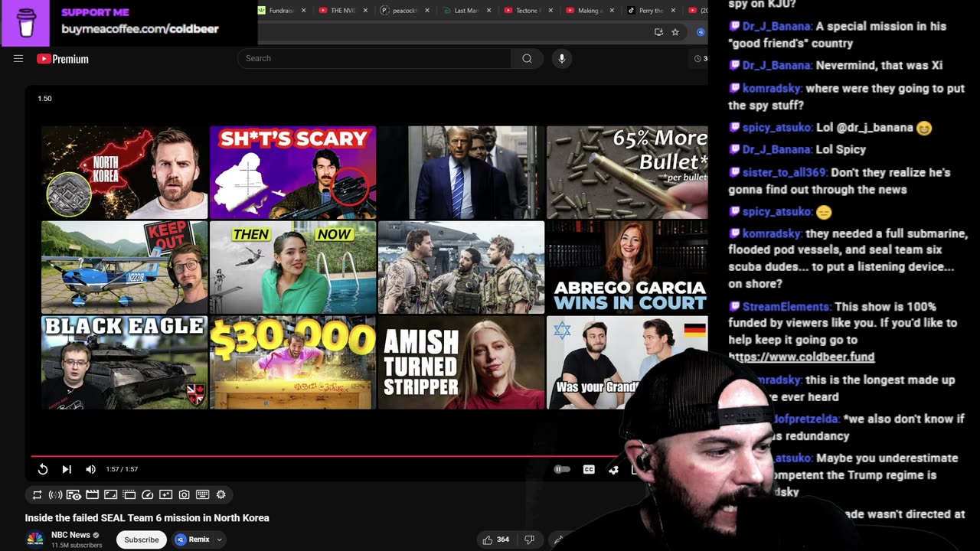Viewport: 980px width, 551px height.
Task: Click sister_to_all369 username in chat
Action: click(x=784, y=173)
